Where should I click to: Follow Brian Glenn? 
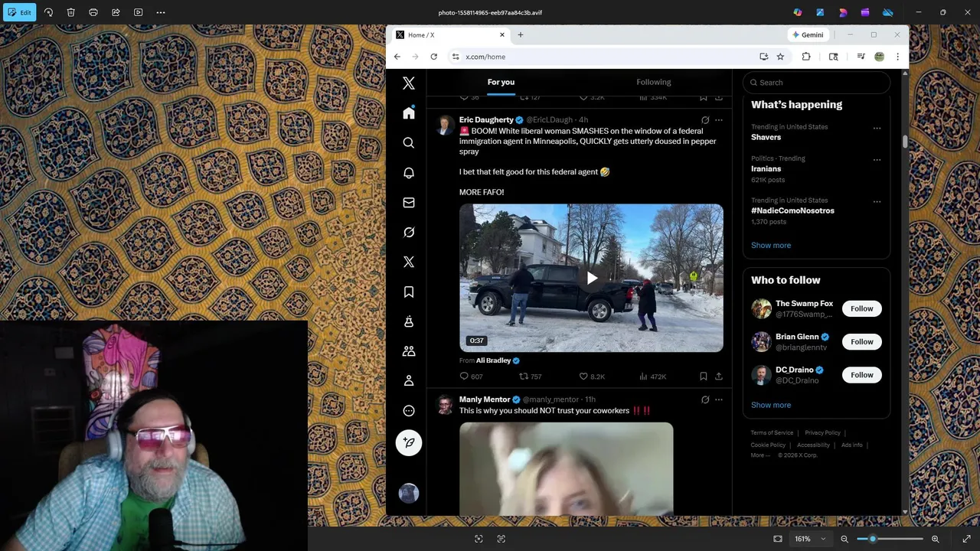861,341
